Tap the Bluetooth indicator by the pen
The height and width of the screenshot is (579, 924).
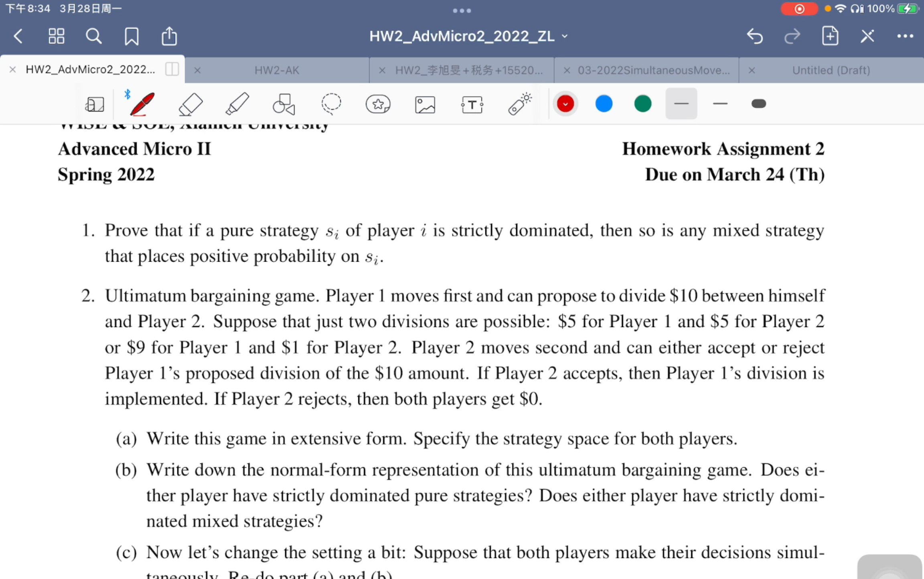tap(128, 94)
